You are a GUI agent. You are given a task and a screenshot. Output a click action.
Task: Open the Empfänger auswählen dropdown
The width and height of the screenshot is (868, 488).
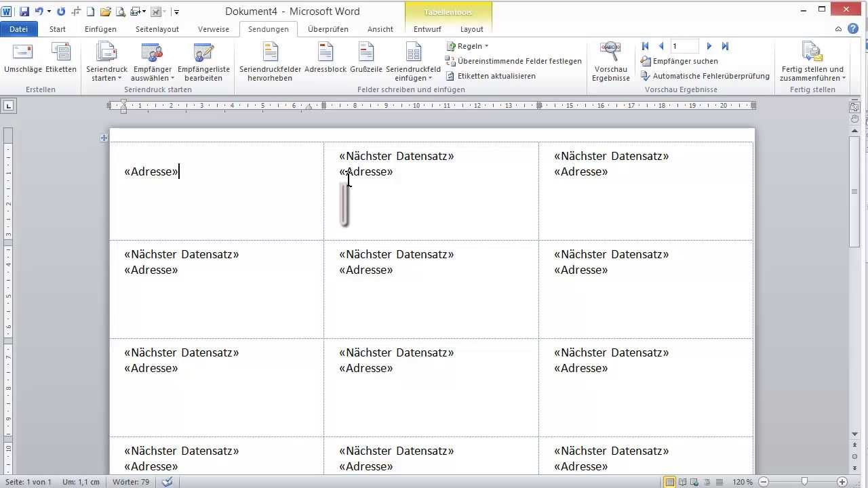click(x=152, y=60)
